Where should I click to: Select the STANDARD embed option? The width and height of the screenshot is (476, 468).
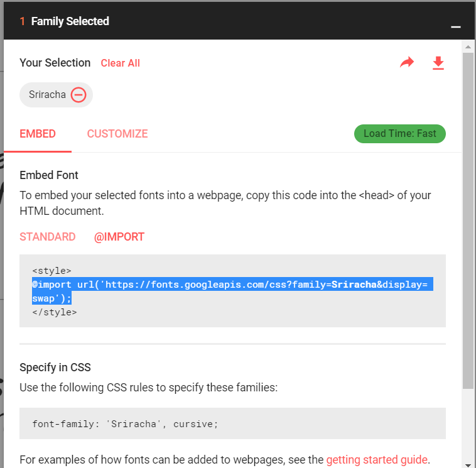tap(48, 237)
